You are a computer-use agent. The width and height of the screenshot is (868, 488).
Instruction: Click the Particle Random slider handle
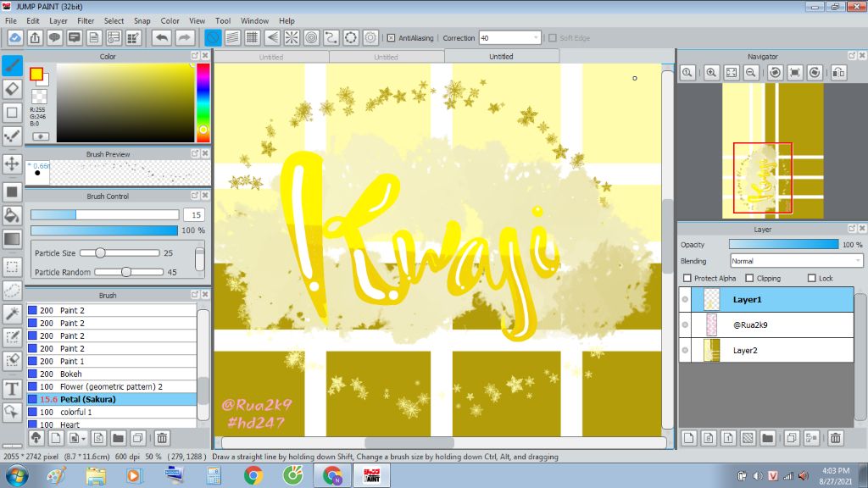(x=126, y=272)
